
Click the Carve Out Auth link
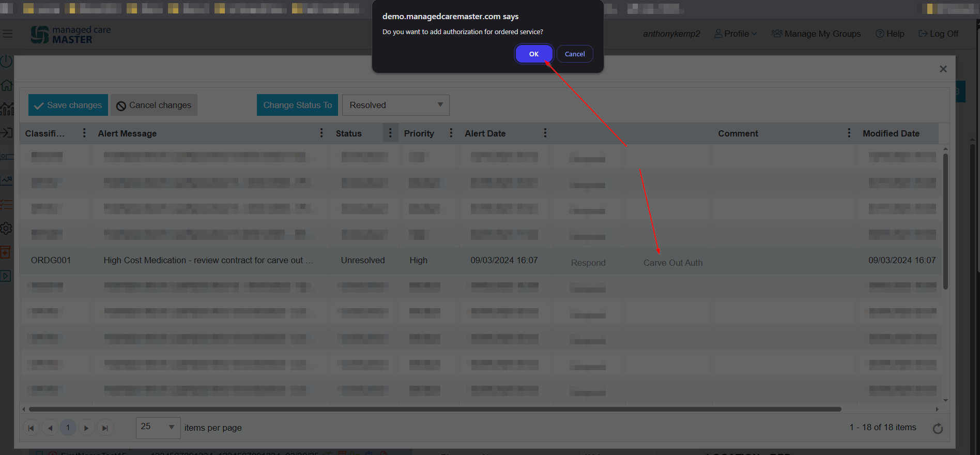point(673,263)
